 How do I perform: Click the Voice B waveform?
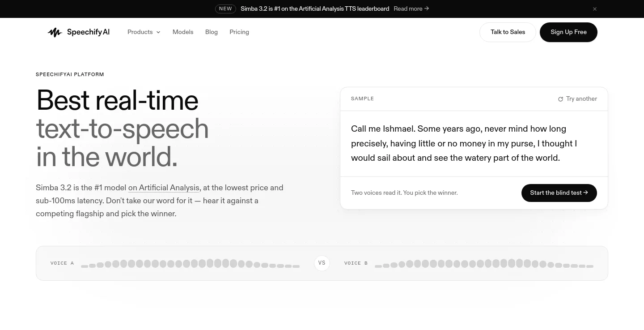point(484,263)
